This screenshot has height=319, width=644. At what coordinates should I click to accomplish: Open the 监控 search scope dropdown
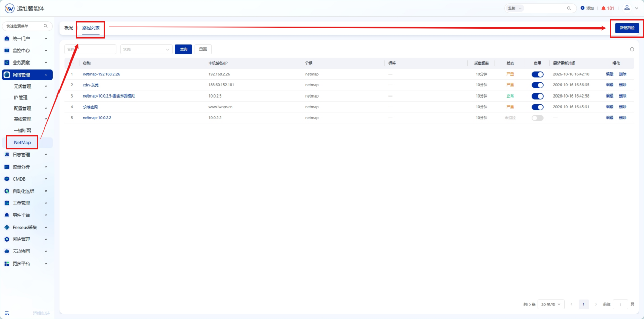tap(514, 8)
